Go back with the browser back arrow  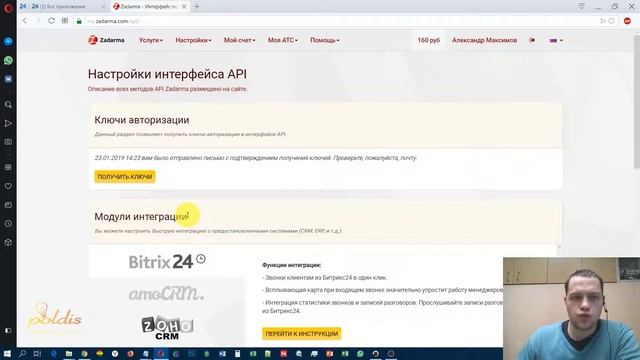tap(25, 21)
